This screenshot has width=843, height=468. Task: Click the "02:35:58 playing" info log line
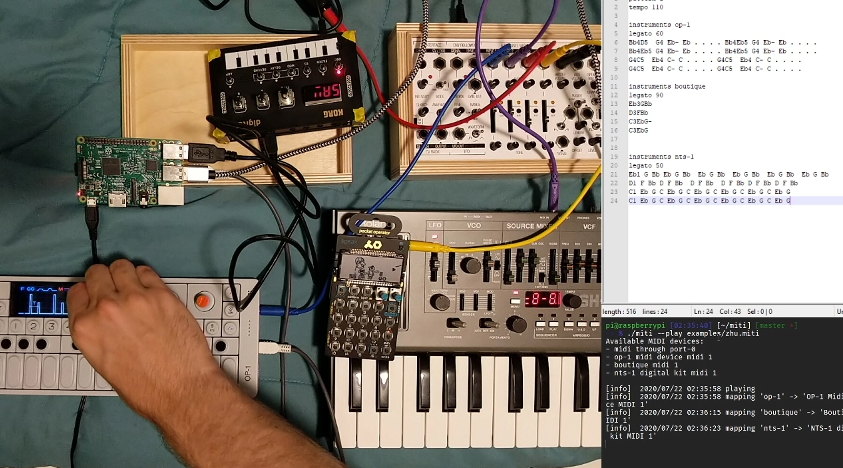coord(680,388)
